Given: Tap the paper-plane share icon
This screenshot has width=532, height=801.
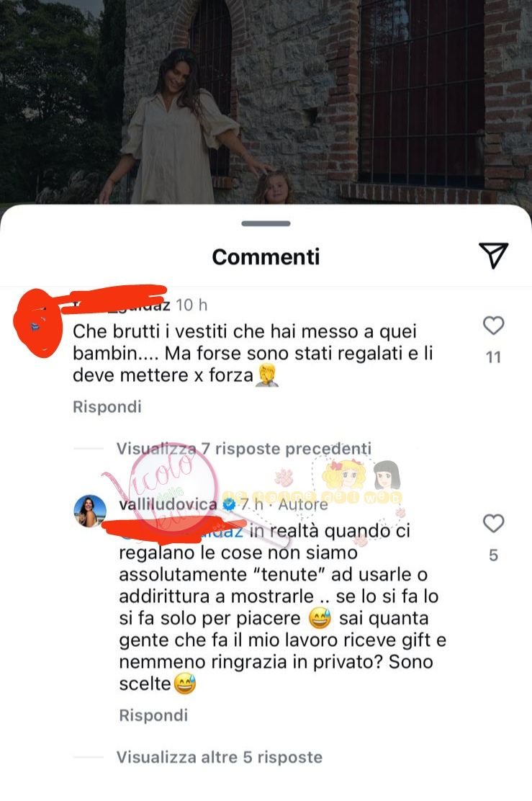Looking at the screenshot, I should (x=493, y=255).
